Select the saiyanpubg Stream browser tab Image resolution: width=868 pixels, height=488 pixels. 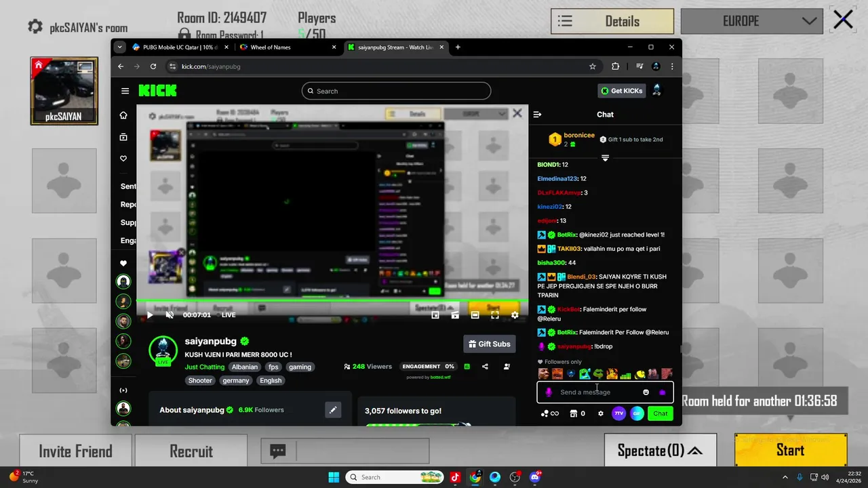point(395,47)
